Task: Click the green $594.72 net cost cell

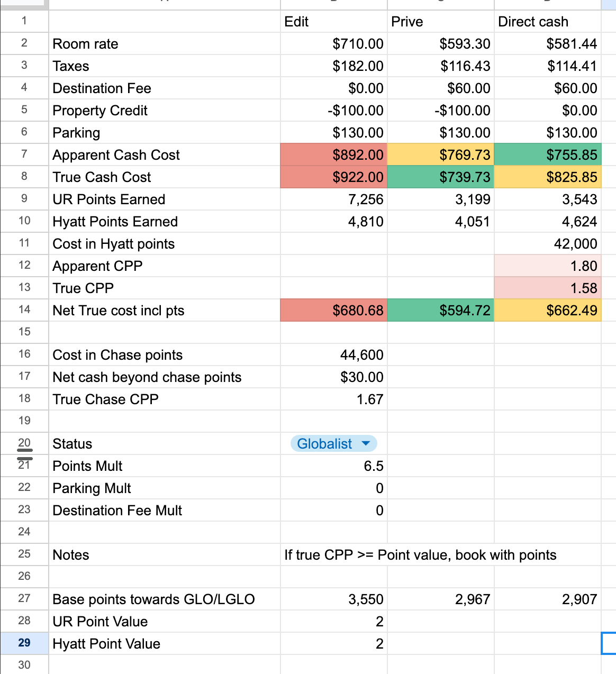Action: pyautogui.click(x=440, y=310)
